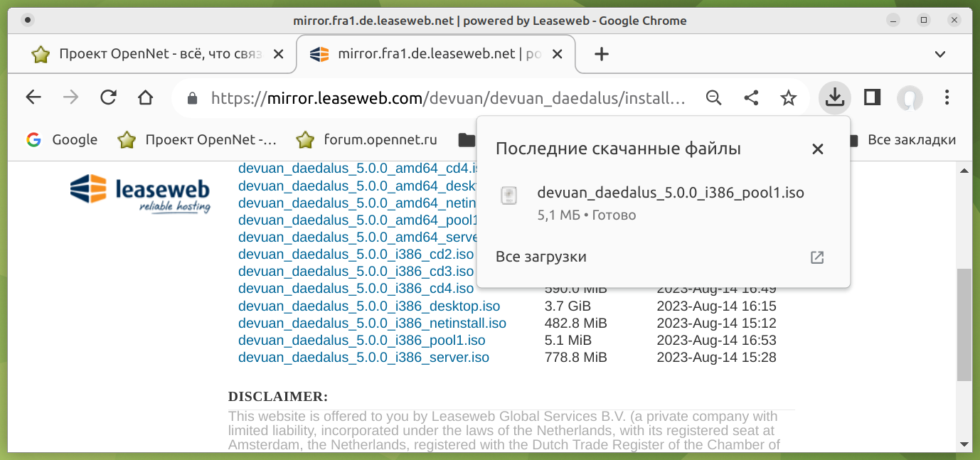Viewport: 980px width, 460px height.
Task: Open the Все закладки folder
Action: pos(903,139)
